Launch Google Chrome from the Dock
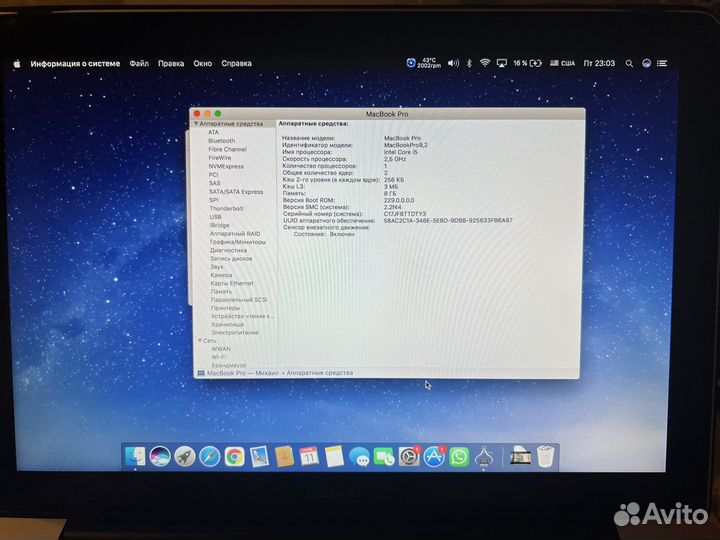Image resolution: width=720 pixels, height=540 pixels. (235, 457)
